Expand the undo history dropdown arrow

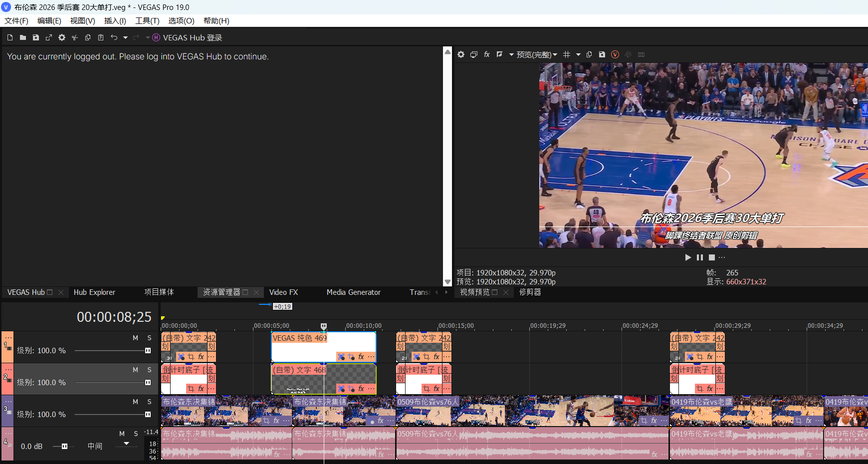pyautogui.click(x=125, y=37)
